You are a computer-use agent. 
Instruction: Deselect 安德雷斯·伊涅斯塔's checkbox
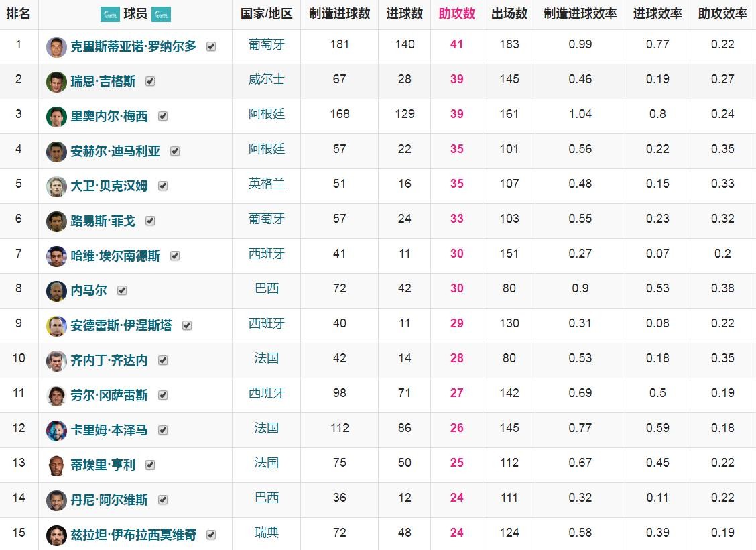187,326
